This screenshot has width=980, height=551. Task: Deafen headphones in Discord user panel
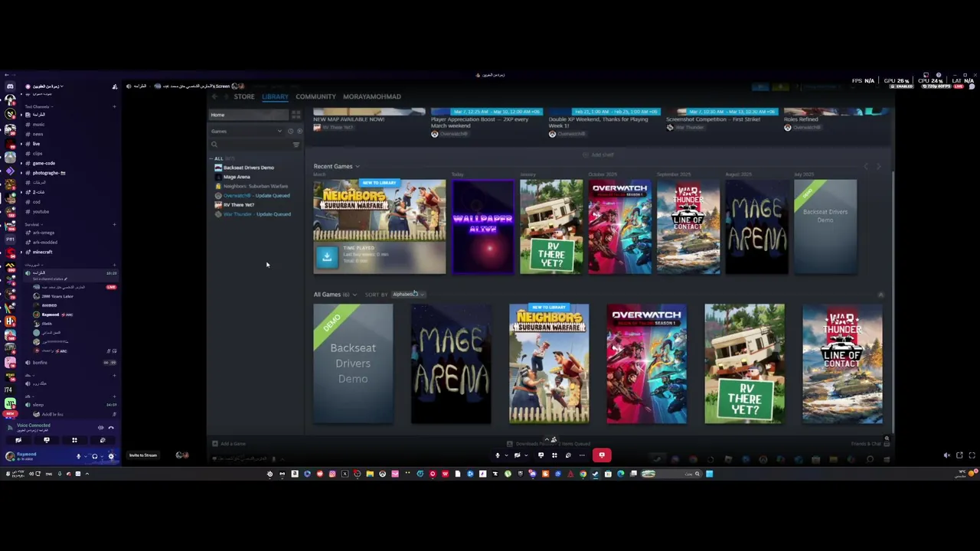pos(95,456)
